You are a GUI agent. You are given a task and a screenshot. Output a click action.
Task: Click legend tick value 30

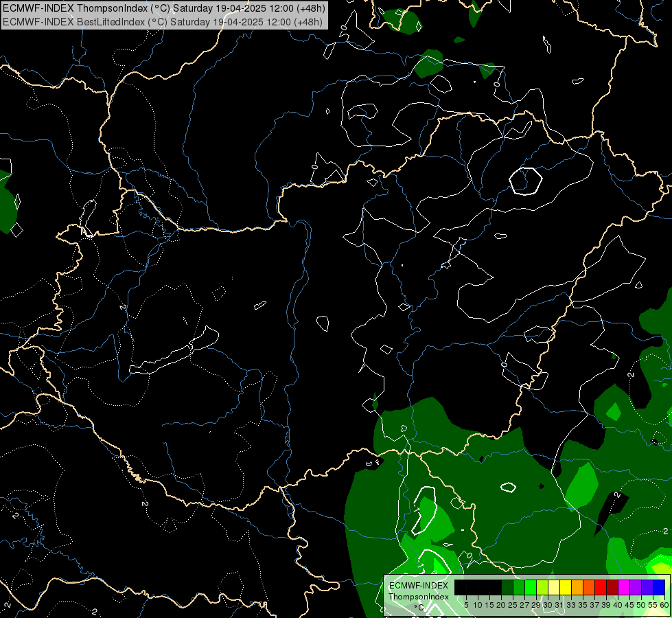pos(548,605)
